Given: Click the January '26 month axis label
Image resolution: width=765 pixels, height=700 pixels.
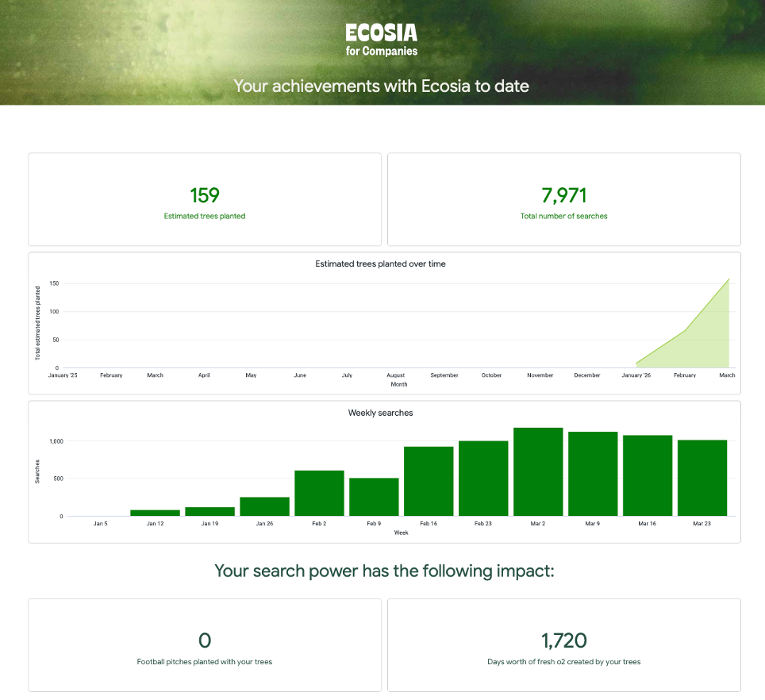Looking at the screenshot, I should [x=636, y=375].
